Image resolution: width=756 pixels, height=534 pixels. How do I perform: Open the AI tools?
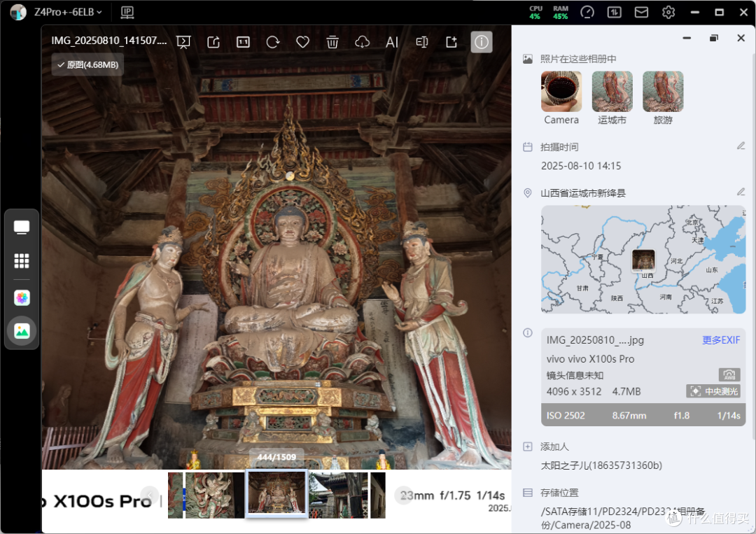[x=392, y=43]
